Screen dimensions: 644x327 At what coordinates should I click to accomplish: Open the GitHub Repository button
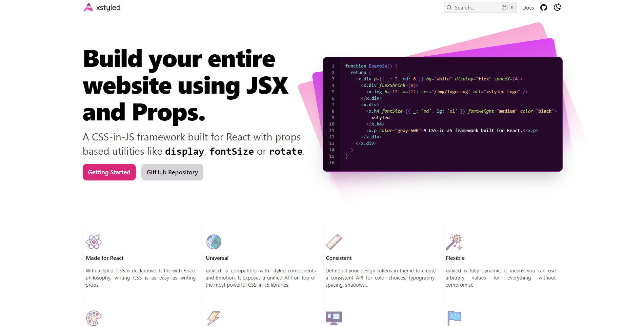point(172,172)
